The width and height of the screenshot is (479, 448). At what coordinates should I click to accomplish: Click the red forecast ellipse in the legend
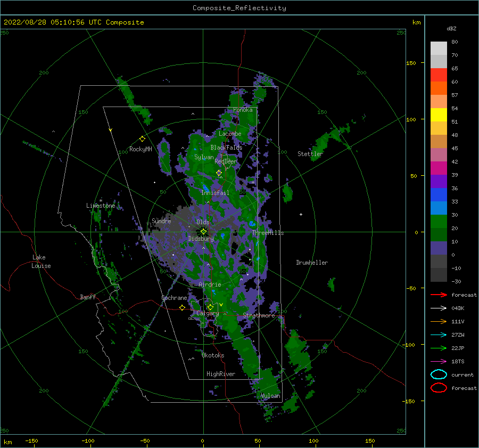point(439,388)
